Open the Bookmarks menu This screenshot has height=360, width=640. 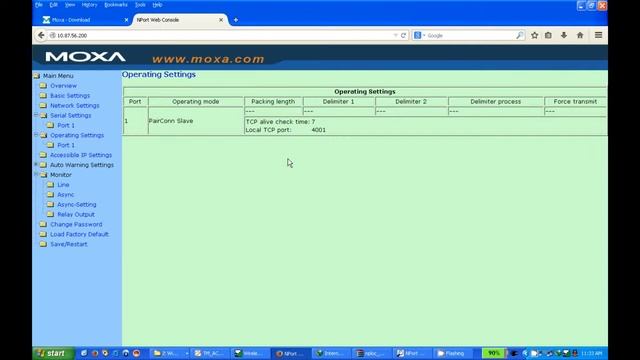tap(116, 5)
